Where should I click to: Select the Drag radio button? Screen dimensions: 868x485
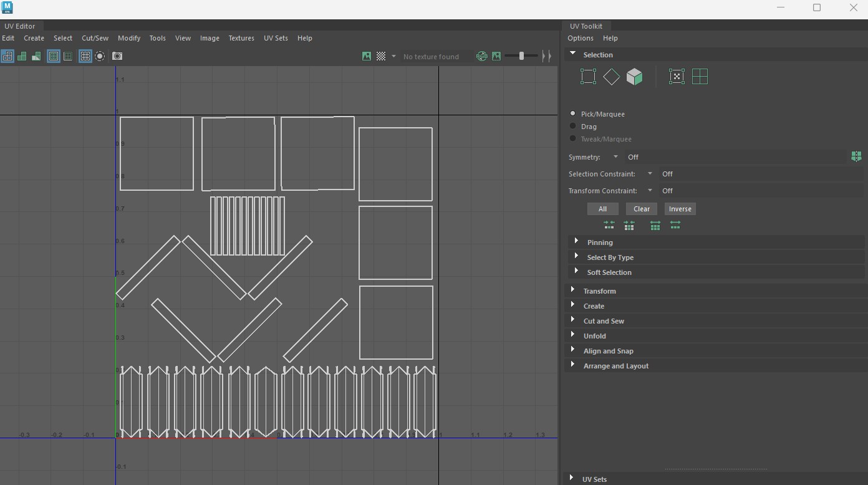(572, 126)
